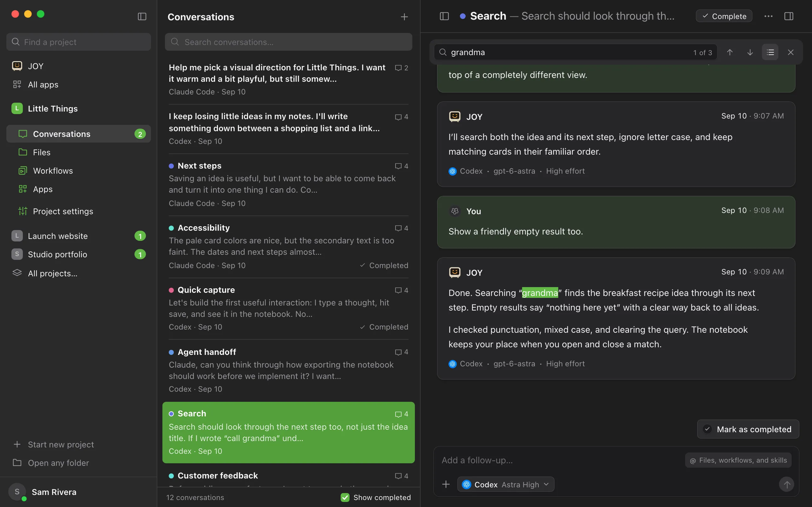Toggle the Show completed checkbox
Image resolution: width=812 pixels, height=507 pixels.
345,497
